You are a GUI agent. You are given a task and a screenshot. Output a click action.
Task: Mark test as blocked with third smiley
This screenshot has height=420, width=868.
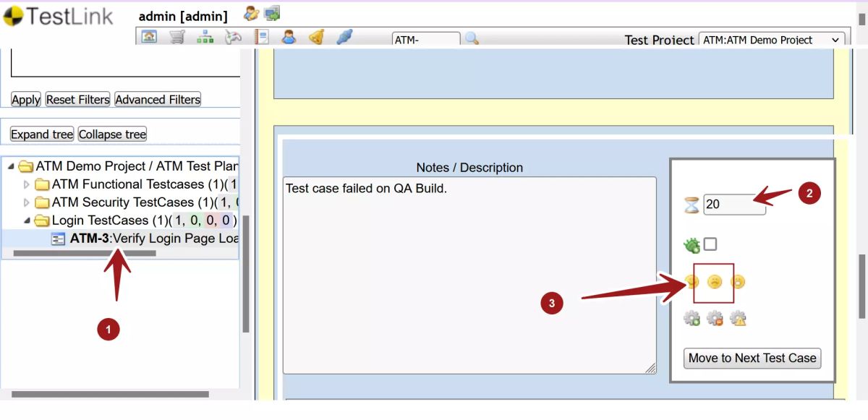point(738,282)
